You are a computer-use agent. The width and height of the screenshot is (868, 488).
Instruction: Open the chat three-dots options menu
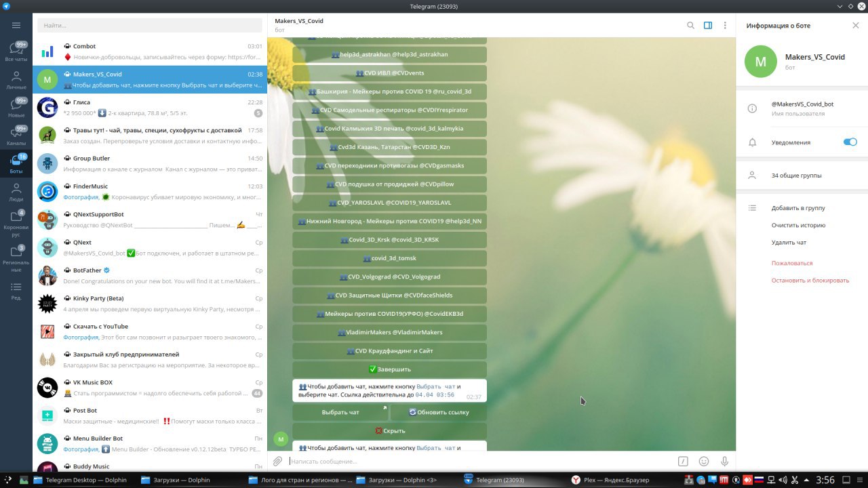[x=725, y=25]
